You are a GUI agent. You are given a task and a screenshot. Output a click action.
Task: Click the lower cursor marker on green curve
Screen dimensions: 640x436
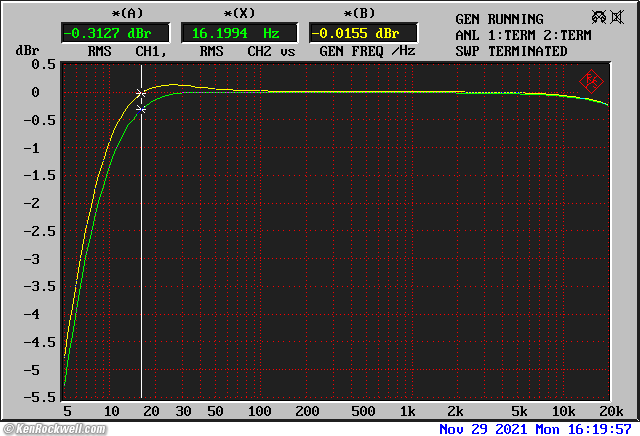click(x=141, y=109)
